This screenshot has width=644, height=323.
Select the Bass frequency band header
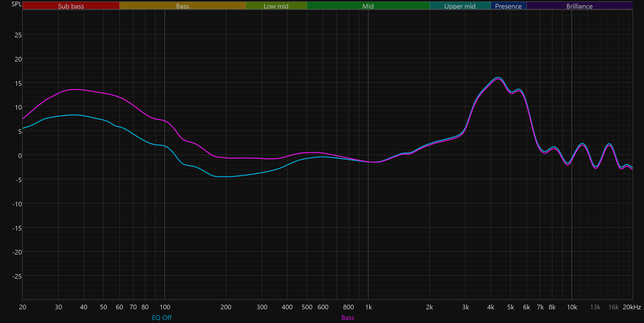183,6
